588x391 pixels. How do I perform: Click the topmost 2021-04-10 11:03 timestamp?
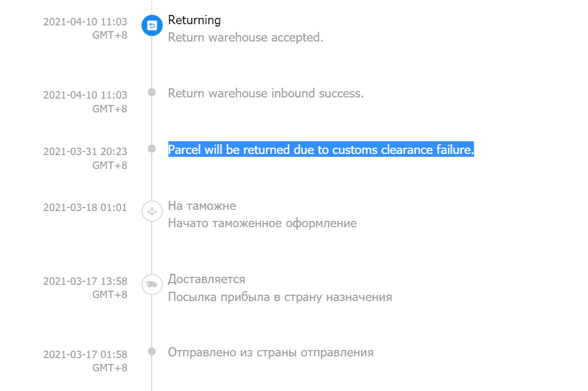(85, 22)
